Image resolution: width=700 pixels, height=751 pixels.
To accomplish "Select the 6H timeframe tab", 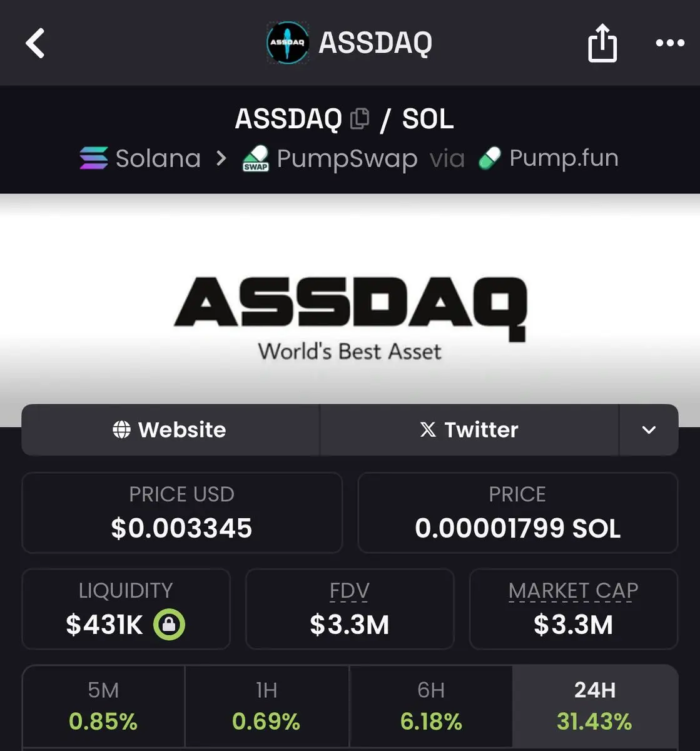I will 431,707.
